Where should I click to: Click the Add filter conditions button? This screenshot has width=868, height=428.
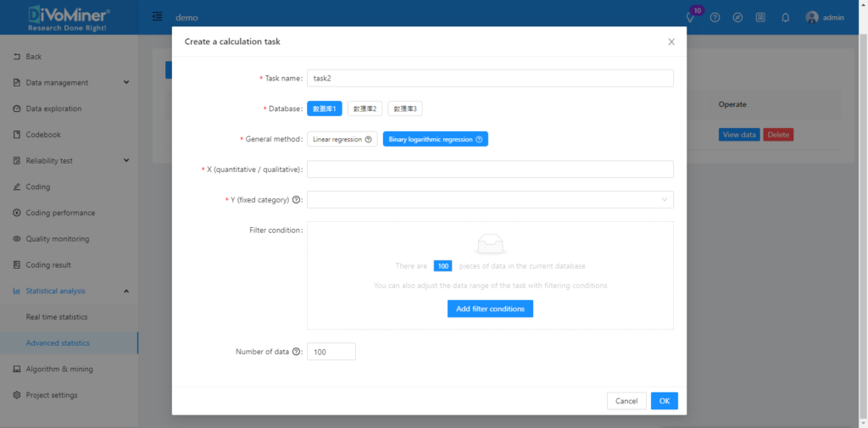(490, 309)
